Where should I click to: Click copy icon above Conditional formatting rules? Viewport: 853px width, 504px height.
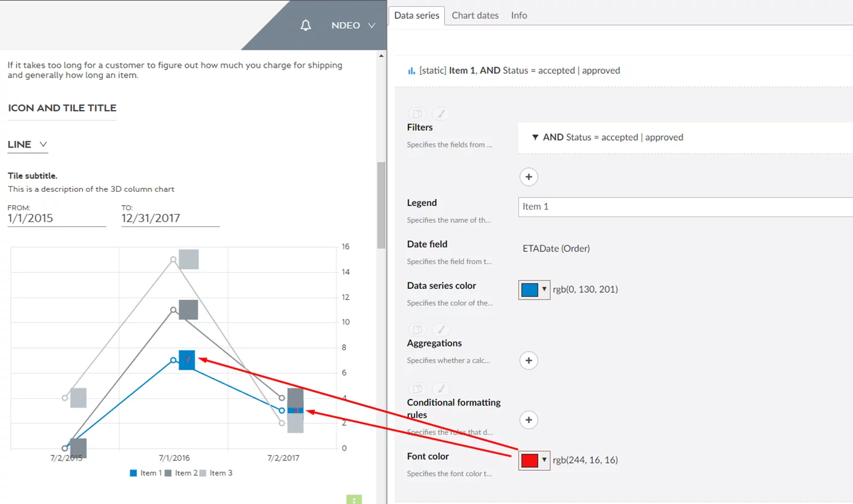pyautogui.click(x=417, y=389)
